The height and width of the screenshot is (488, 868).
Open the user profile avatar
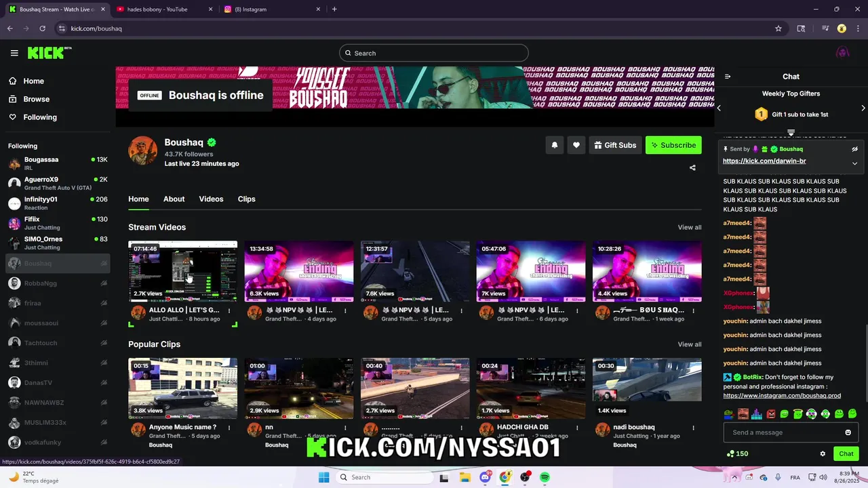tap(842, 53)
